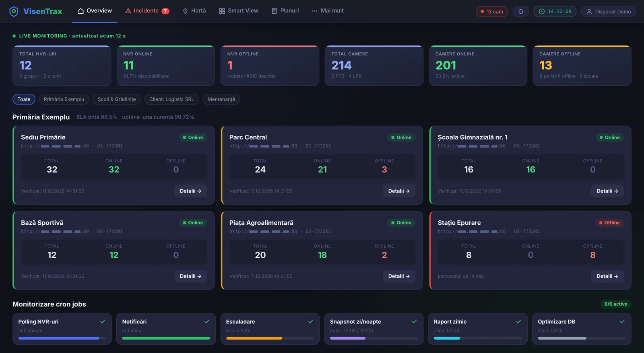
Task: Filter by Primăria Exemplu chip
Action: click(x=64, y=99)
